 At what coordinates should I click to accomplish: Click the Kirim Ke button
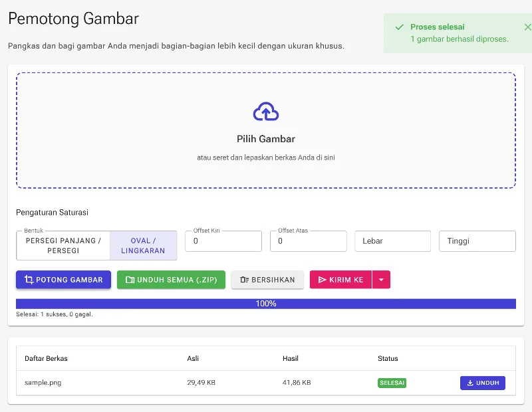(340, 280)
